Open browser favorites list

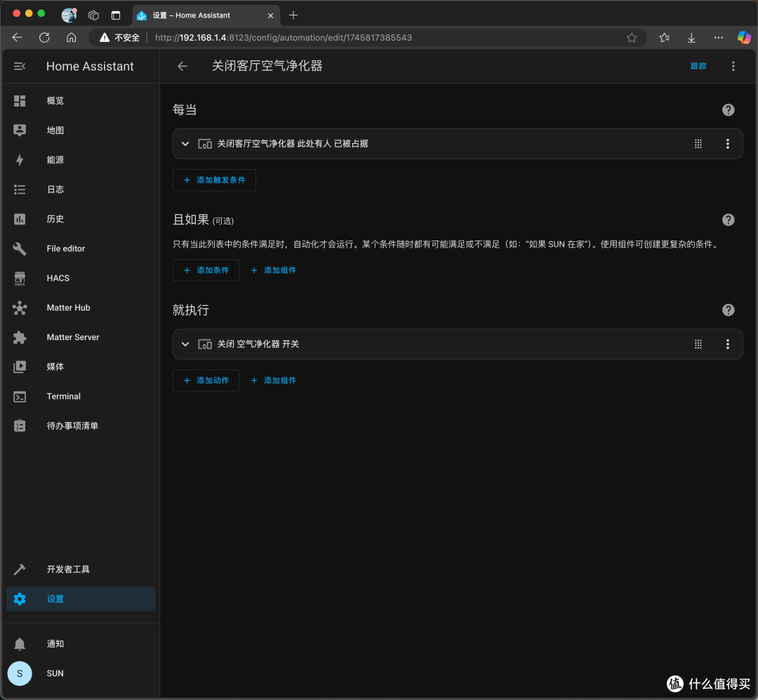[664, 38]
